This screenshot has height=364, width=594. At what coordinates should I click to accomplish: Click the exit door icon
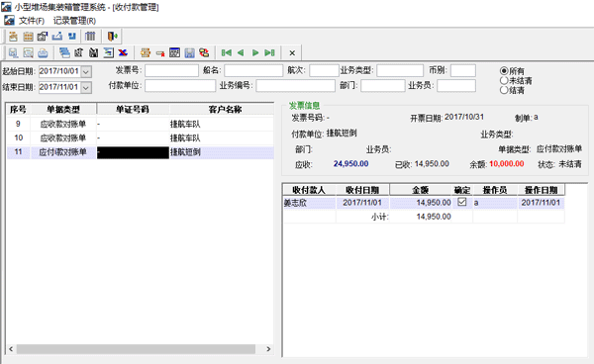click(x=113, y=37)
